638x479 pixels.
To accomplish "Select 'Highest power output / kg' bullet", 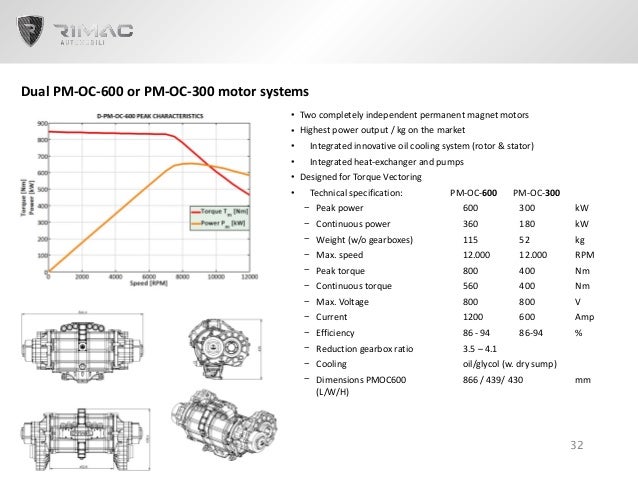I will (382, 130).
